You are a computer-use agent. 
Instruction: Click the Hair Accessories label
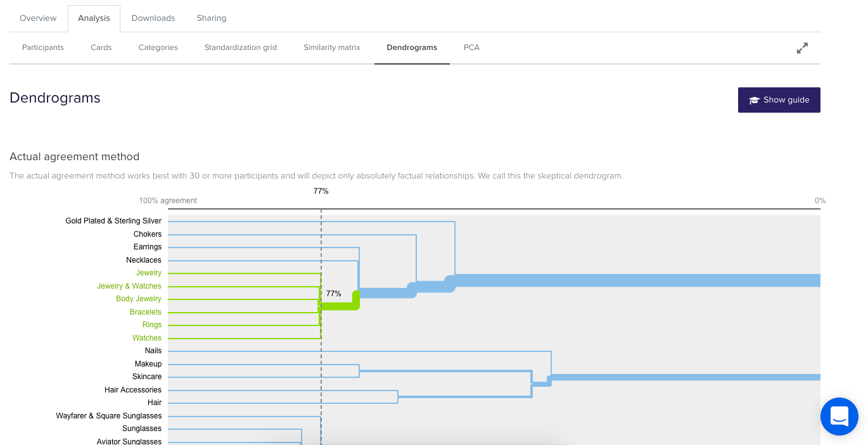(133, 390)
